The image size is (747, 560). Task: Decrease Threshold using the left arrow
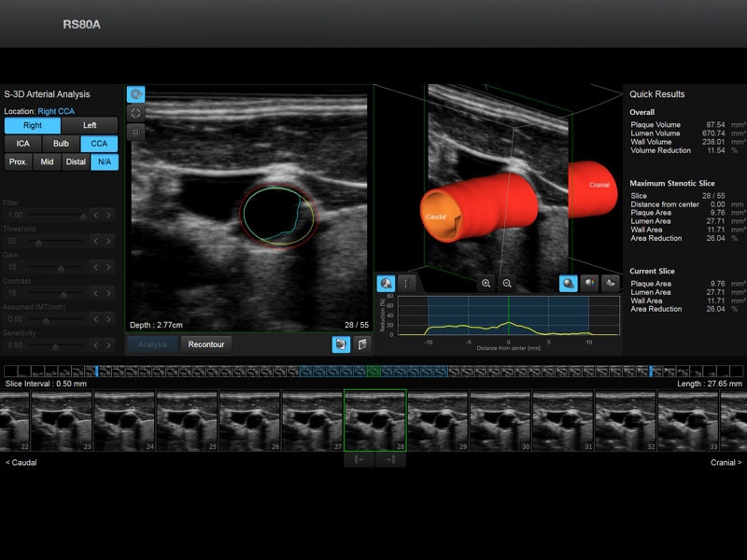(x=94, y=241)
